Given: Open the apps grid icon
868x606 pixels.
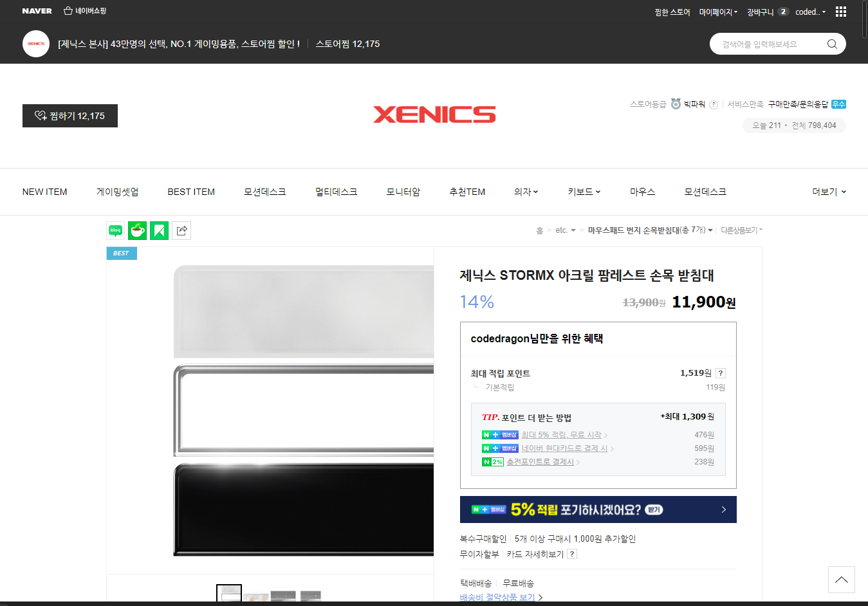Looking at the screenshot, I should tap(841, 12).
